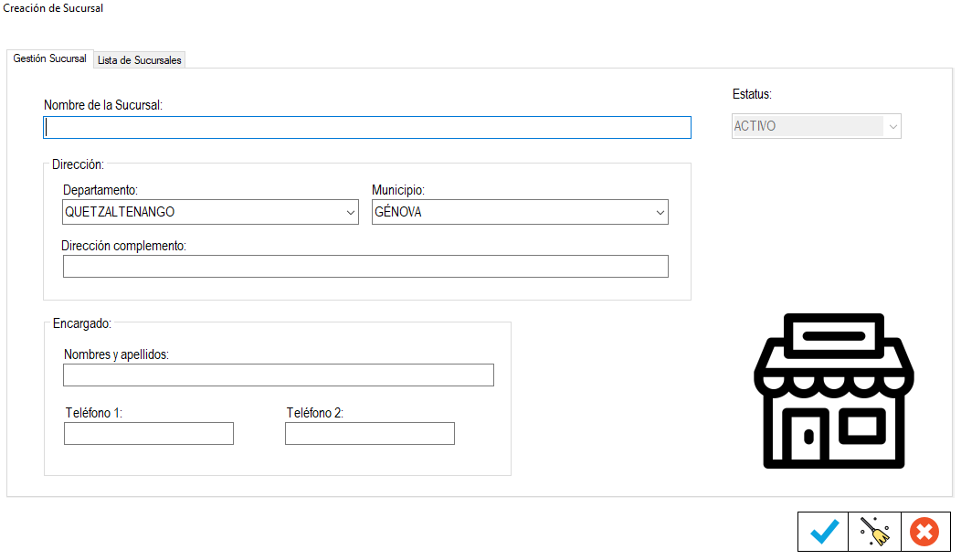Click the Encargado group heading

[x=82, y=323]
